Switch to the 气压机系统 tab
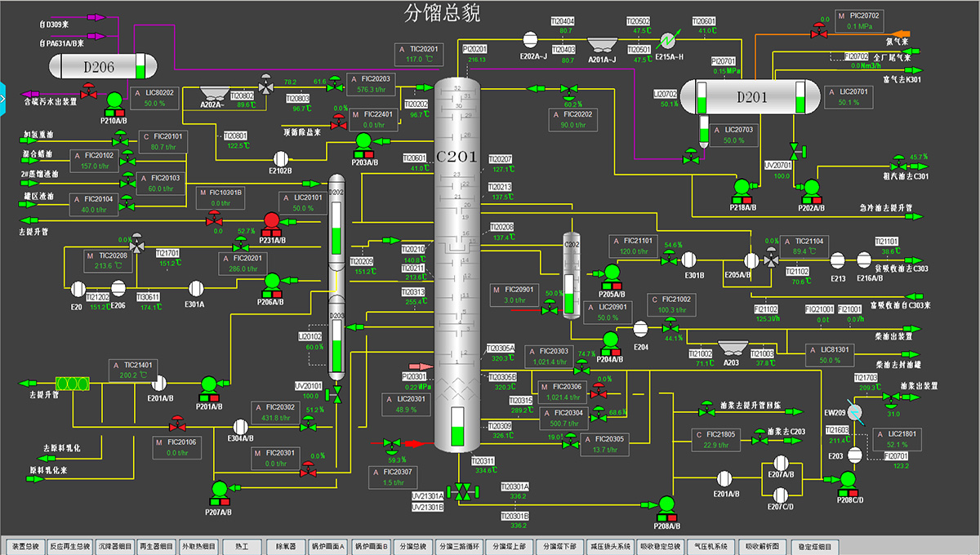This screenshot has width=980, height=555. [710, 546]
